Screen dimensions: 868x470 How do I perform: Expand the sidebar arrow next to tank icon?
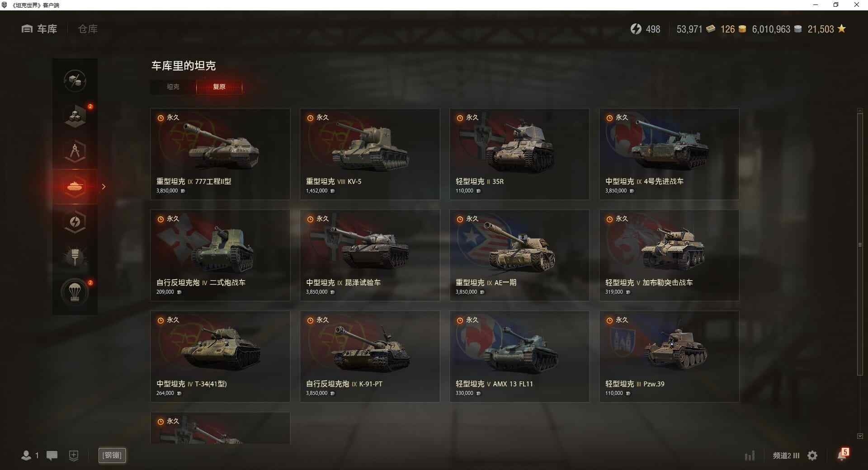pyautogui.click(x=104, y=187)
